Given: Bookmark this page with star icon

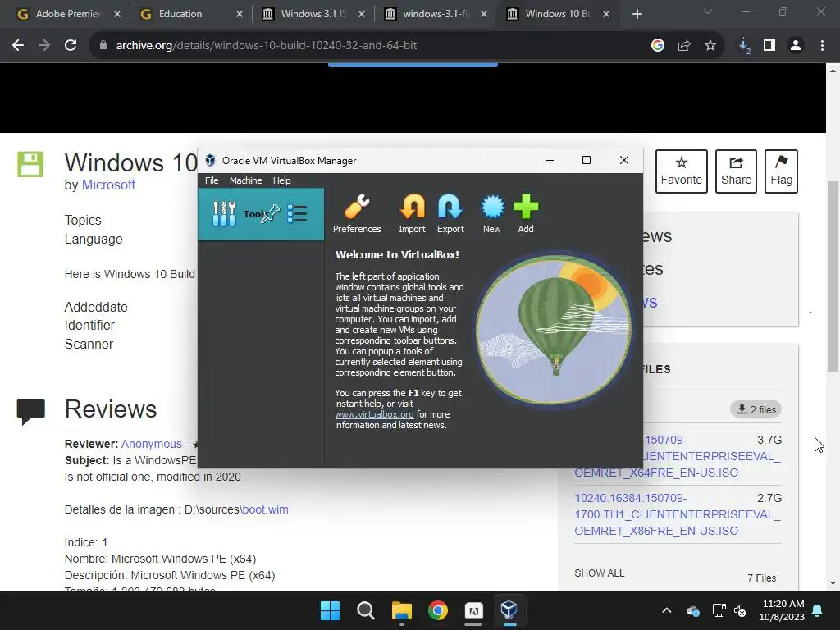Looking at the screenshot, I should pos(710,46).
